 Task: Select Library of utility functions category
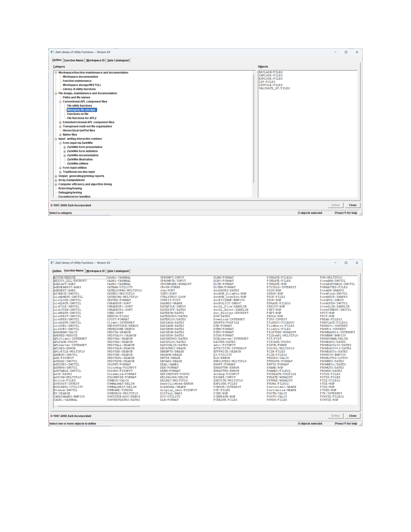coord(79,89)
